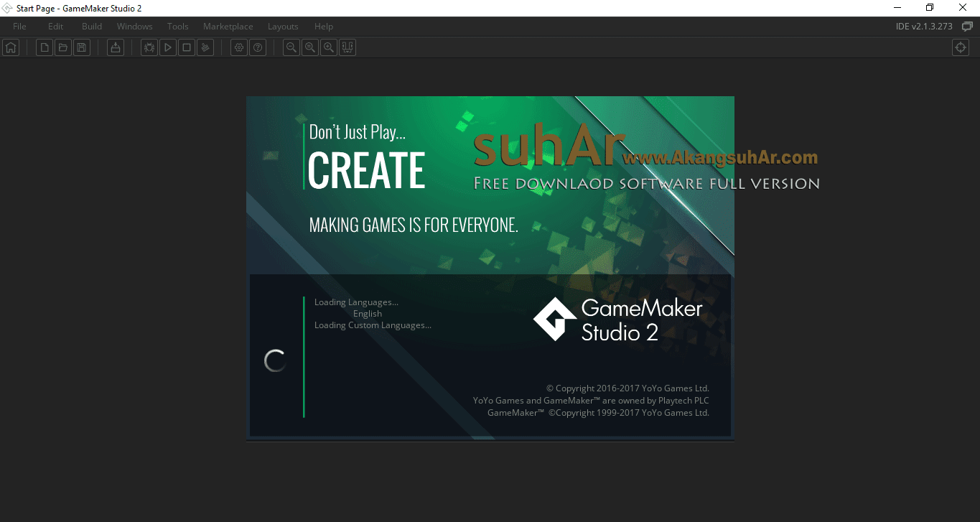980x522 pixels.
Task: Open the notifications icon beside IDE version
Action: 967,27
